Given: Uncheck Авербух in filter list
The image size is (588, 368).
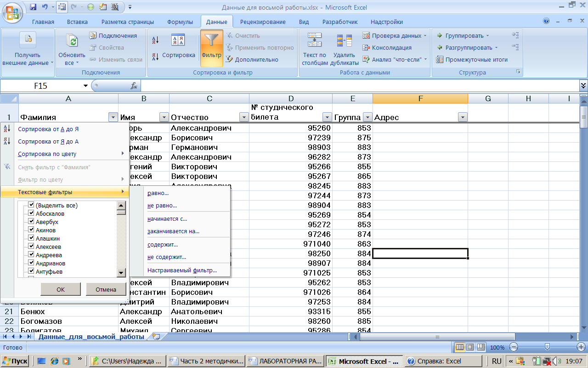Looking at the screenshot, I should [31, 222].
